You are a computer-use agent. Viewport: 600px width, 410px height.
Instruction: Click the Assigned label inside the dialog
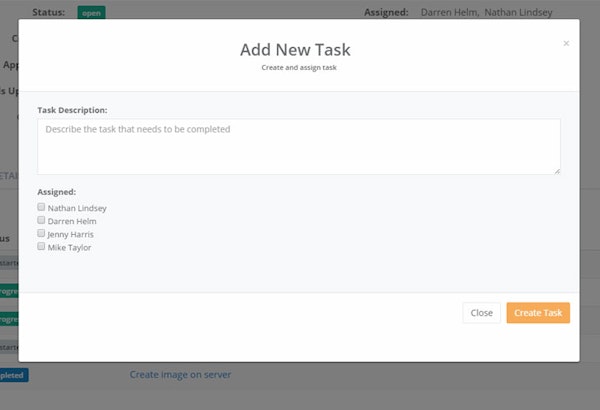pyautogui.click(x=57, y=190)
